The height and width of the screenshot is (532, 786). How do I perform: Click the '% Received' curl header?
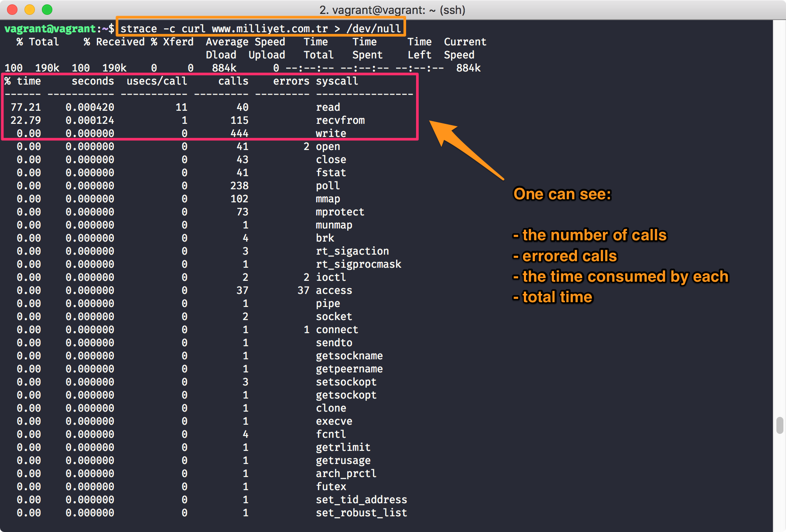point(114,42)
